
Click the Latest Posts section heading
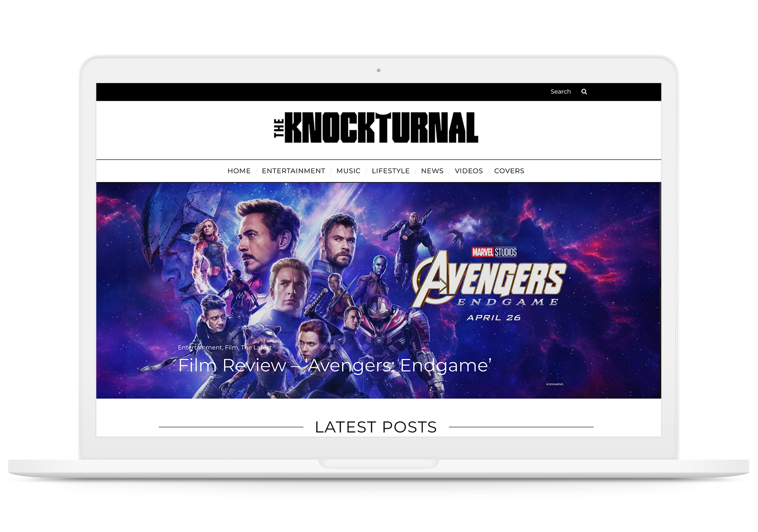[376, 427]
